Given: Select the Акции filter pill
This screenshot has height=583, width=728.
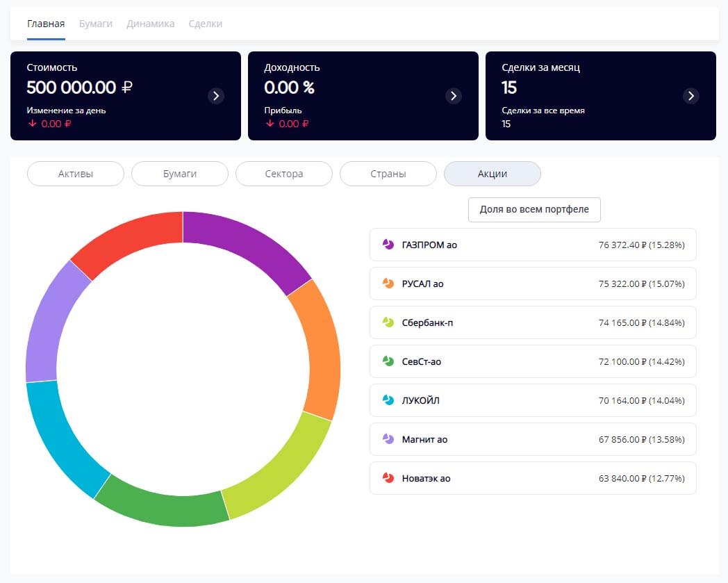Looking at the screenshot, I should point(493,174).
